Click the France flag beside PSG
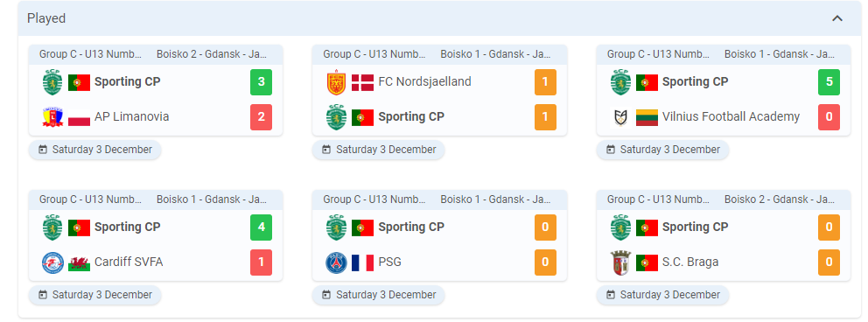868x322 pixels. click(x=362, y=262)
